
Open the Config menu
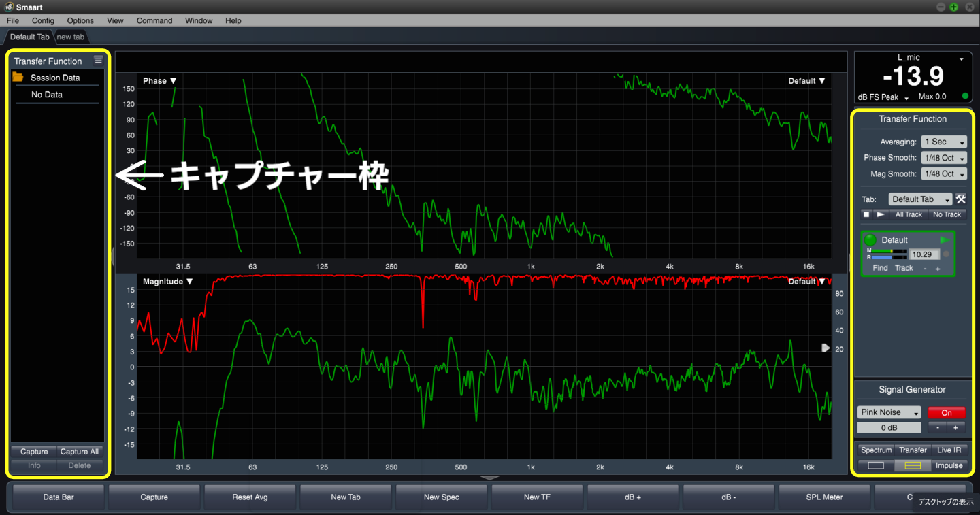coord(43,20)
